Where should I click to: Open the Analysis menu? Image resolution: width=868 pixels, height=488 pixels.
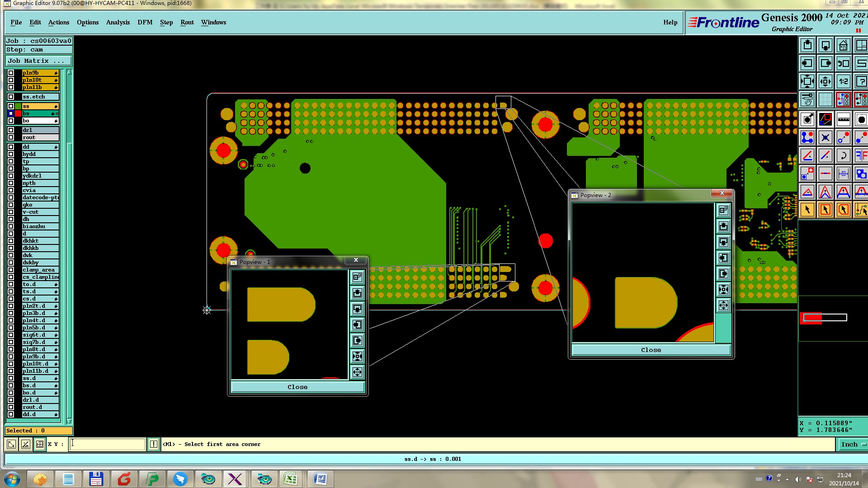coord(118,22)
